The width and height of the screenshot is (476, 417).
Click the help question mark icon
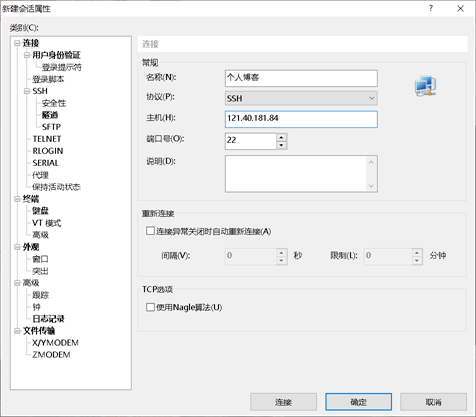(431, 8)
